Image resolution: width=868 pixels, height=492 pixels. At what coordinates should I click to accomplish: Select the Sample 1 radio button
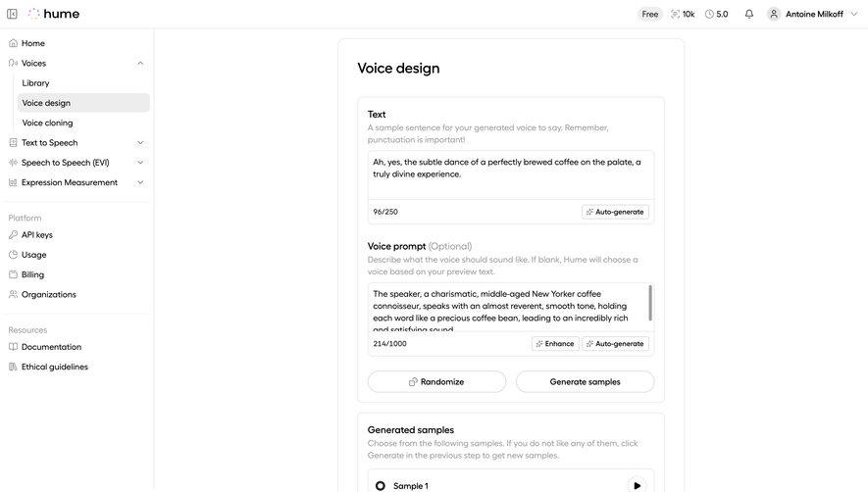(x=381, y=485)
